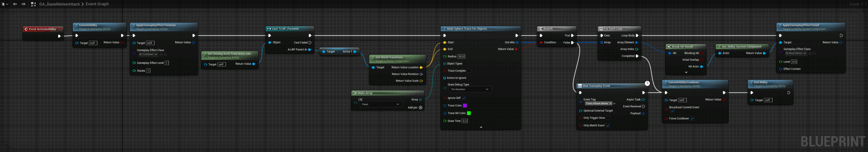Screen dimensions: 868x152
Task: Click Make Array output Array pin
Action: coord(420,100)
